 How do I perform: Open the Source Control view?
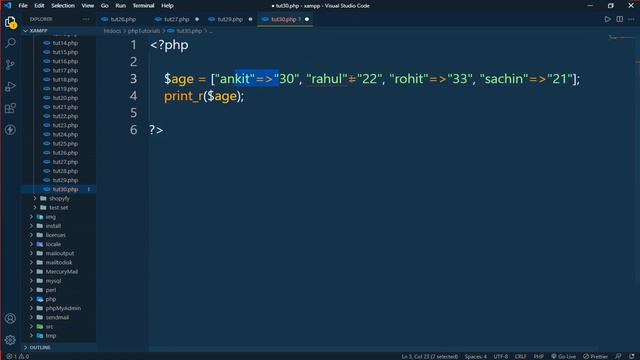coord(11,64)
